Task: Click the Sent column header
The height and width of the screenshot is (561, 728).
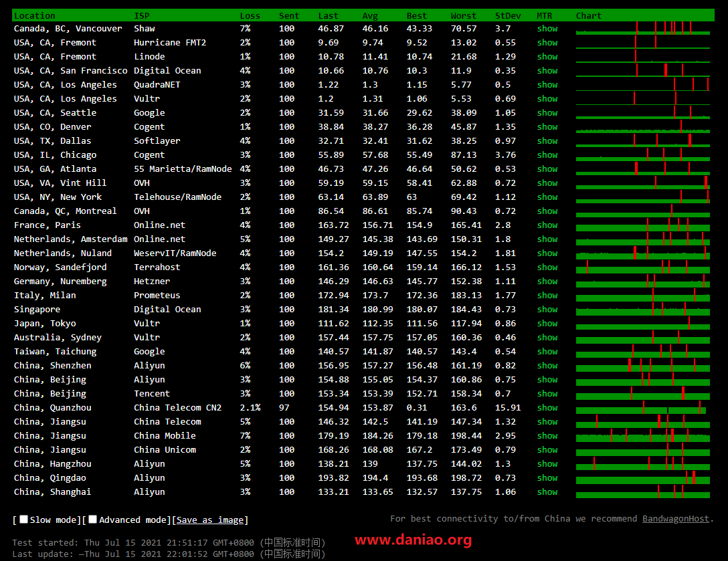Action: pyautogui.click(x=289, y=16)
